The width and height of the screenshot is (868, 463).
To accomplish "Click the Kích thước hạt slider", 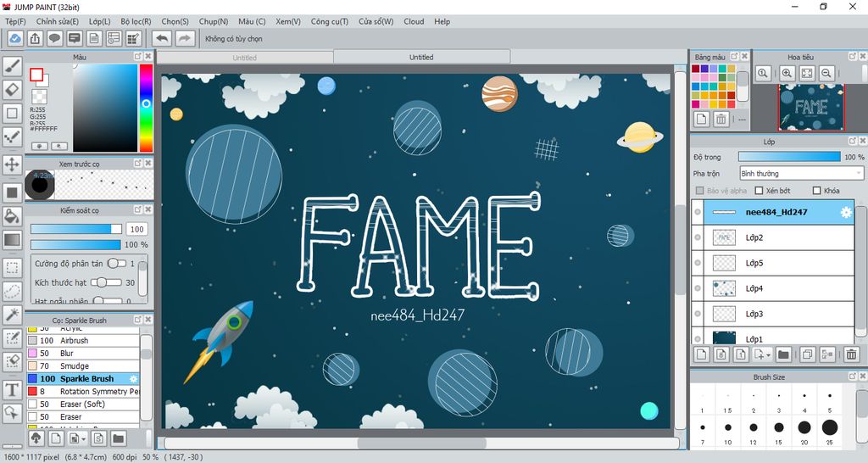I will coord(106,282).
